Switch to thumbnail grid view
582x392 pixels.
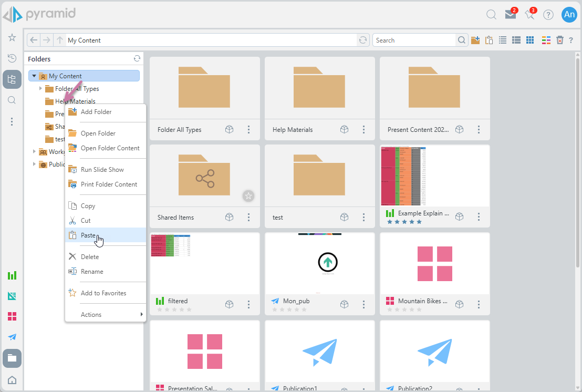(530, 40)
